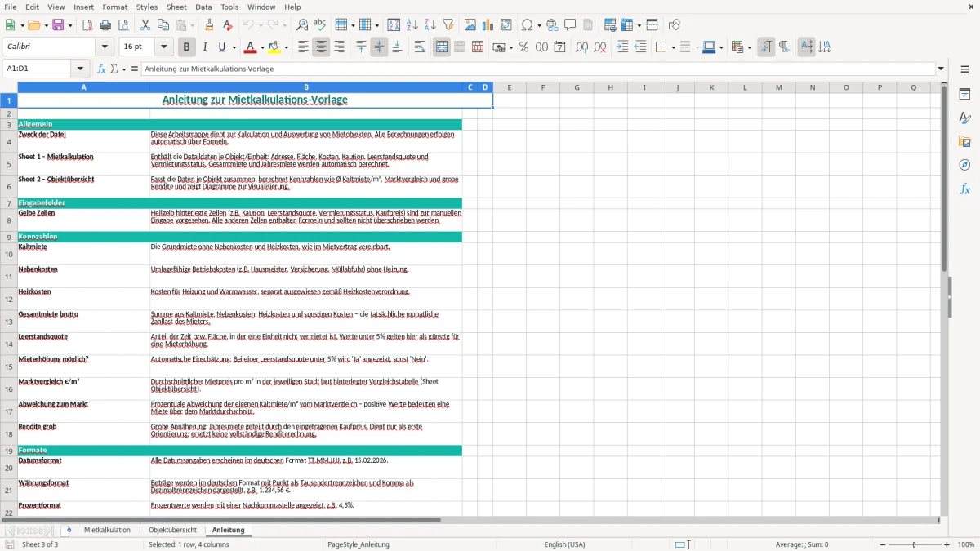The width and height of the screenshot is (980, 551).
Task: Toggle Italic formatting
Action: click(205, 47)
